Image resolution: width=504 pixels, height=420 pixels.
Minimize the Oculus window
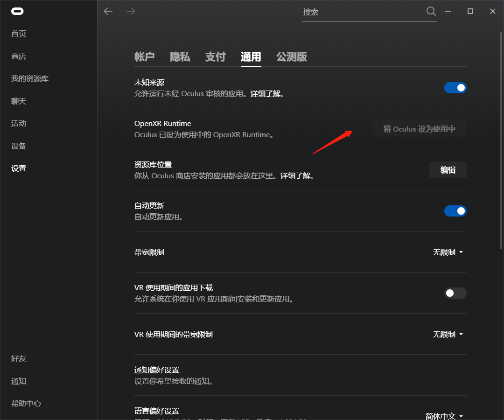pyautogui.click(x=448, y=11)
